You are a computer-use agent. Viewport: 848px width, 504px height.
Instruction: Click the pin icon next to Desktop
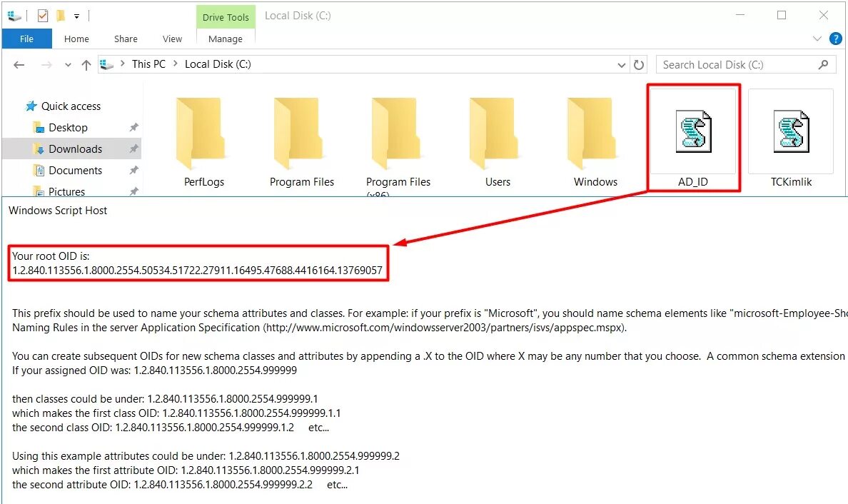pos(133,128)
